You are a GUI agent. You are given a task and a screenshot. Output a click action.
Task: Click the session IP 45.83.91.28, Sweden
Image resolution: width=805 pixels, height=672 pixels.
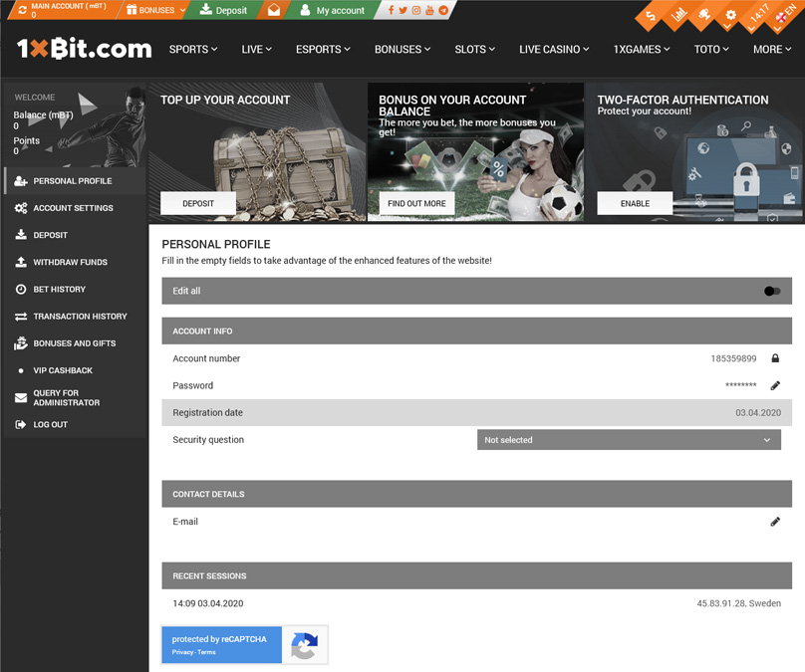point(739,603)
